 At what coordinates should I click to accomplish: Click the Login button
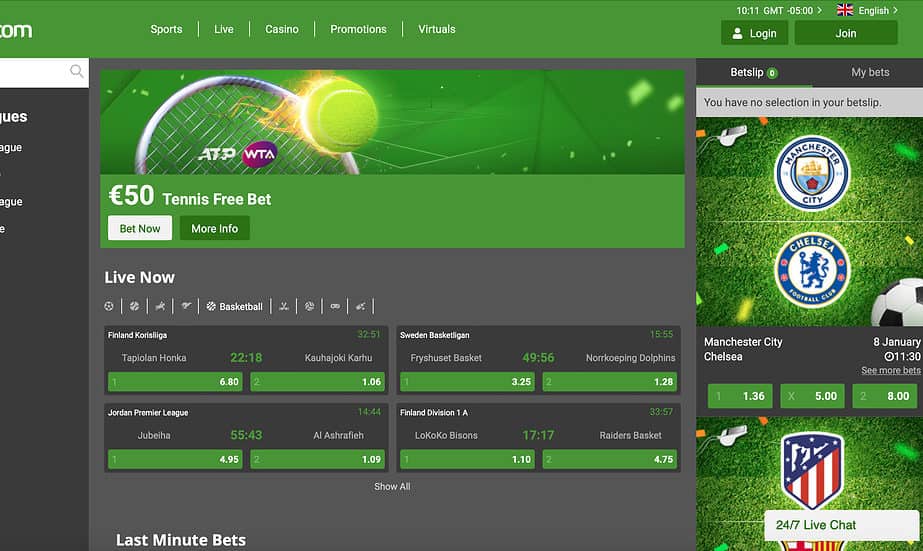(x=754, y=33)
